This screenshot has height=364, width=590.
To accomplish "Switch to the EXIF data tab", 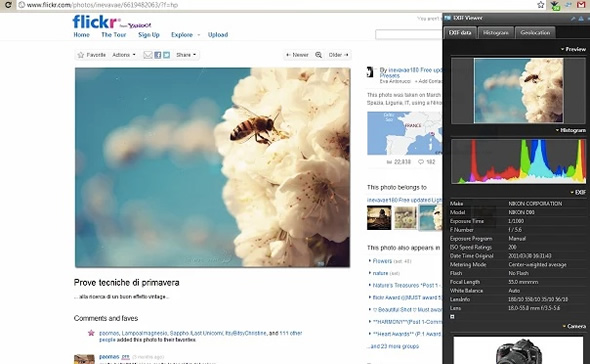I will [460, 32].
